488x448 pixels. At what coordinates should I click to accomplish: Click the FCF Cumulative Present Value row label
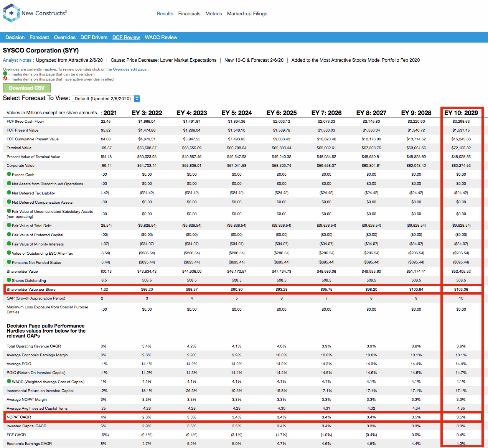33,139
